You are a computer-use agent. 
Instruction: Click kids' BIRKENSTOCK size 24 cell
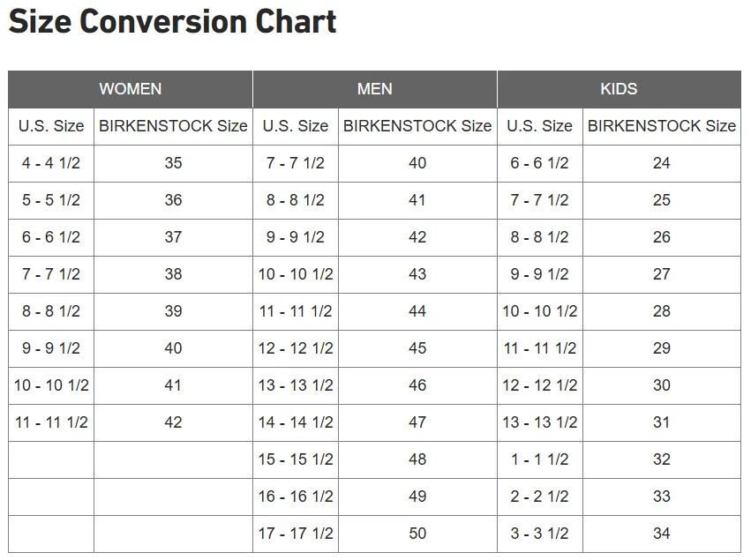pos(662,163)
